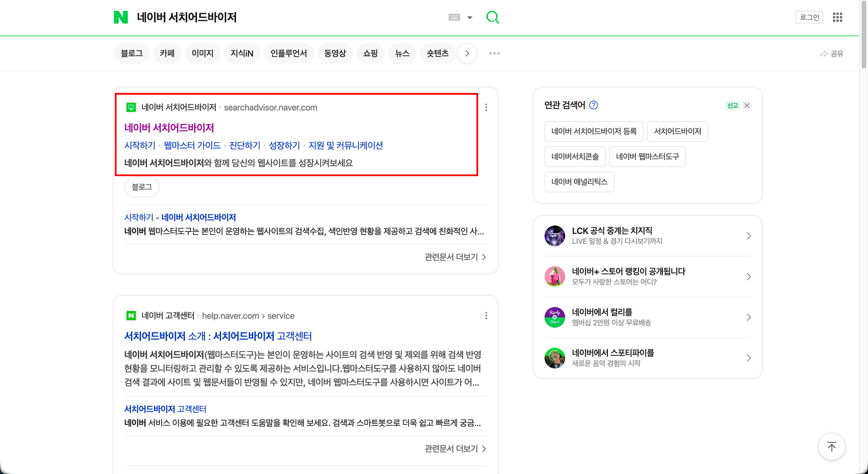This screenshot has height=474, width=868.
Task: Open three-dot menu on searchadvisor.naver.com result
Action: [486, 107]
